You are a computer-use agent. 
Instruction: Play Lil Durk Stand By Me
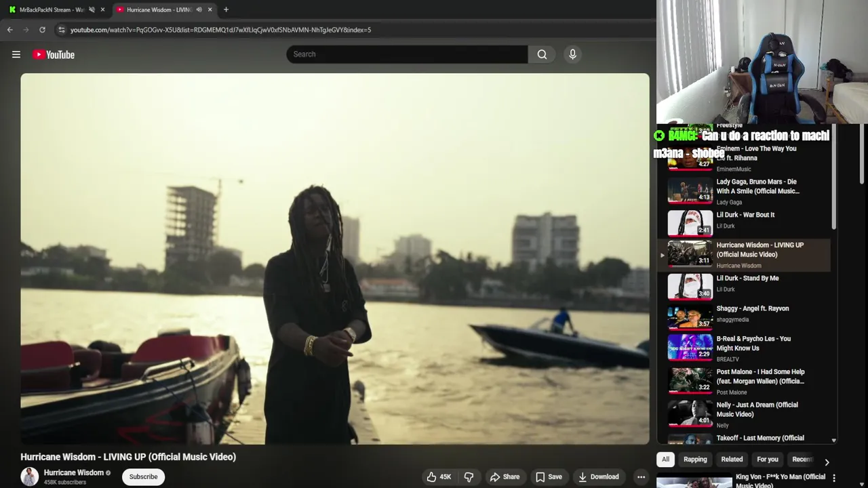[747, 278]
